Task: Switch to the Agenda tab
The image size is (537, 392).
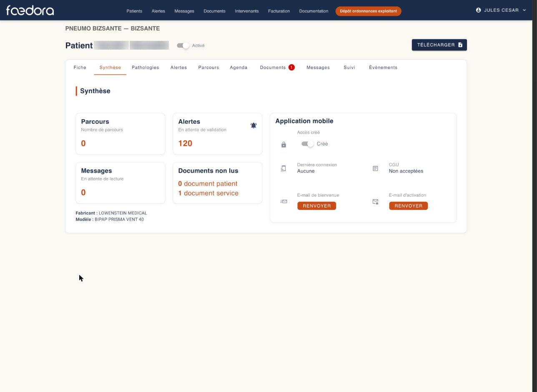Action: tap(238, 68)
